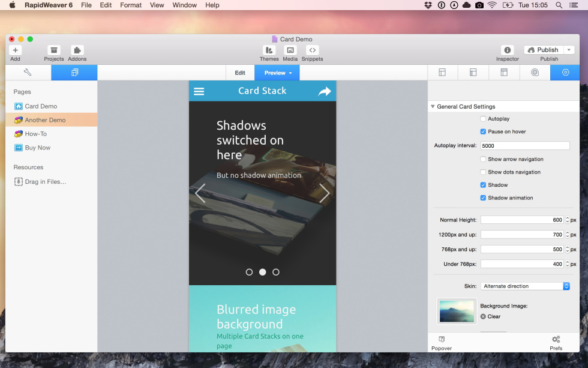Open the Publish dropdown arrow
The image size is (588, 368).
pos(569,50)
